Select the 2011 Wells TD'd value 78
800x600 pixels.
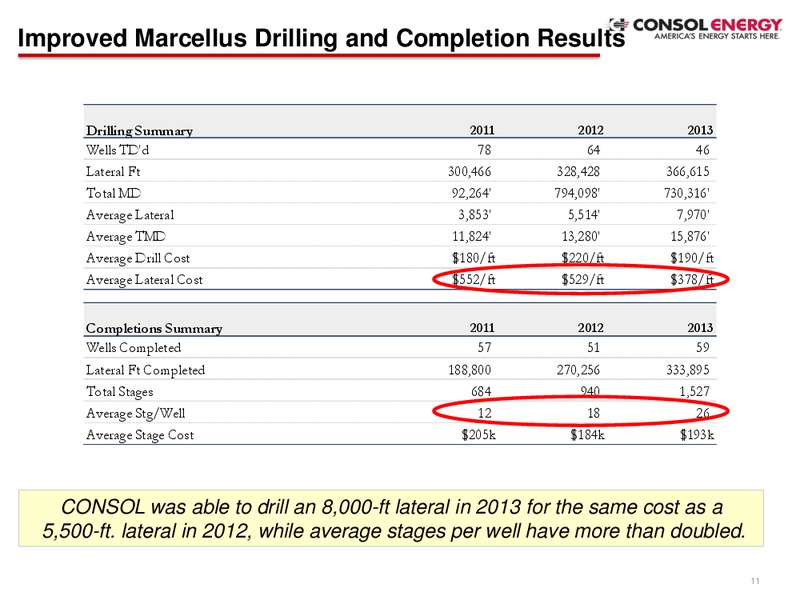484,150
